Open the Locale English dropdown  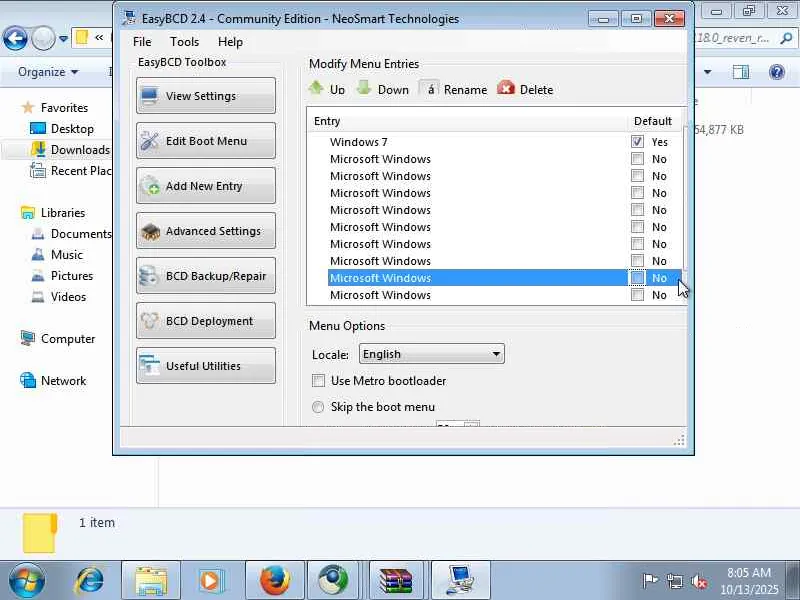[432, 354]
